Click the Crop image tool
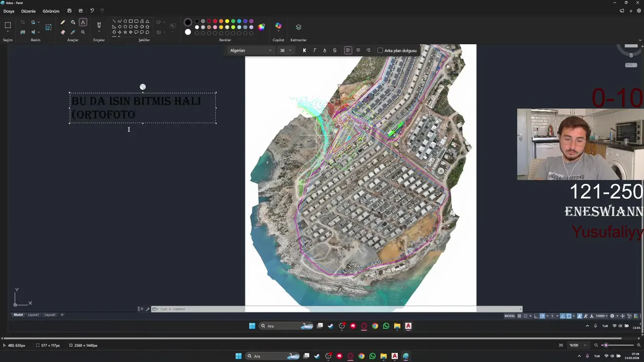Viewport: 644px width, 362px height. pos(23,22)
